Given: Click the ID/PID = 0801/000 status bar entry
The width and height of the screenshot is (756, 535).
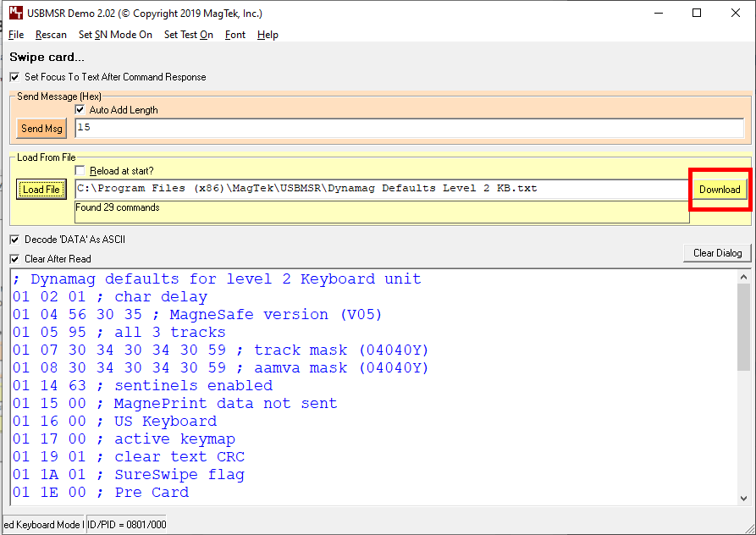Looking at the screenshot, I should pyautogui.click(x=127, y=524).
